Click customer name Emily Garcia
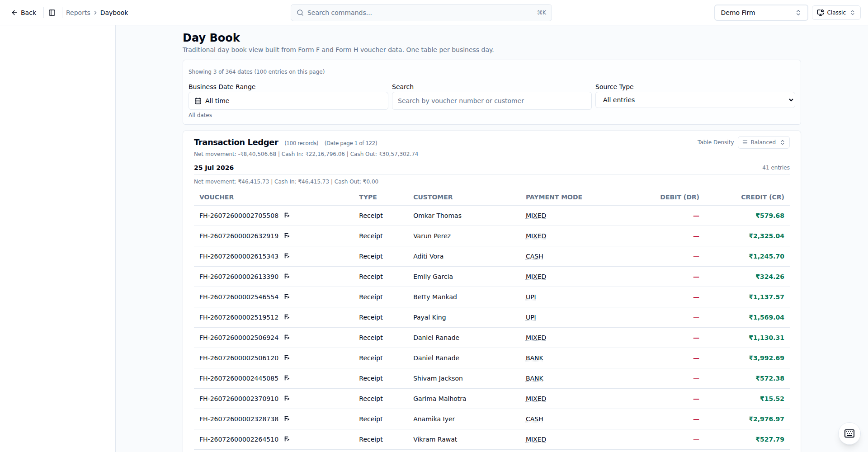Image resolution: width=868 pixels, height=452 pixels. tap(433, 277)
